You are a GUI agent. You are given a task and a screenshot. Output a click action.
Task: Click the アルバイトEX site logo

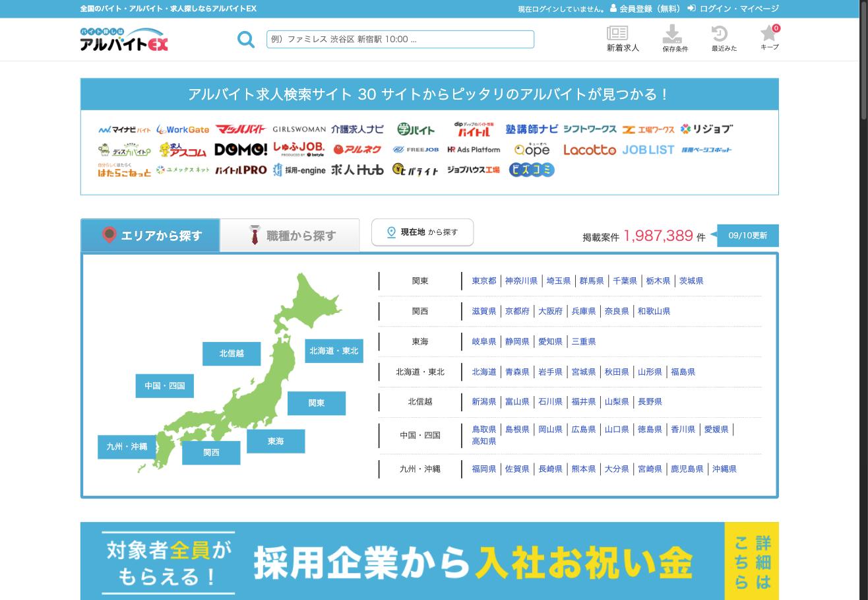click(124, 39)
